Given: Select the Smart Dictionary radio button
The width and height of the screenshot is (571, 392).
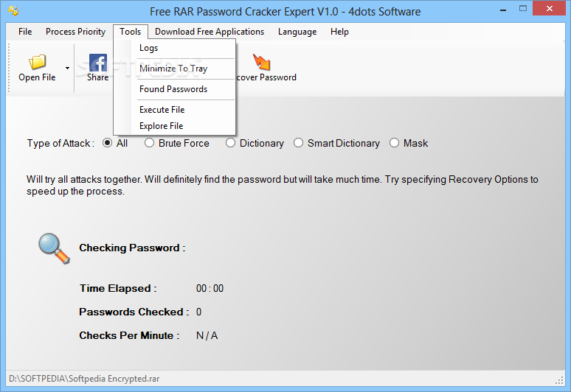Looking at the screenshot, I should (298, 143).
